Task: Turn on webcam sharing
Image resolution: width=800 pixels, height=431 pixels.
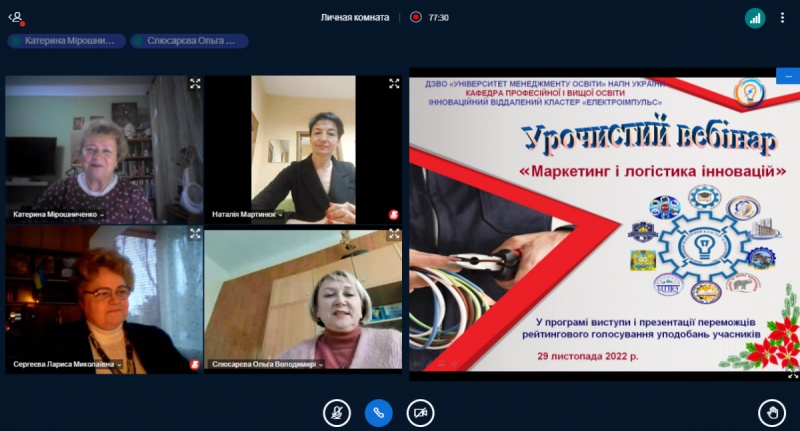Action: point(420,412)
